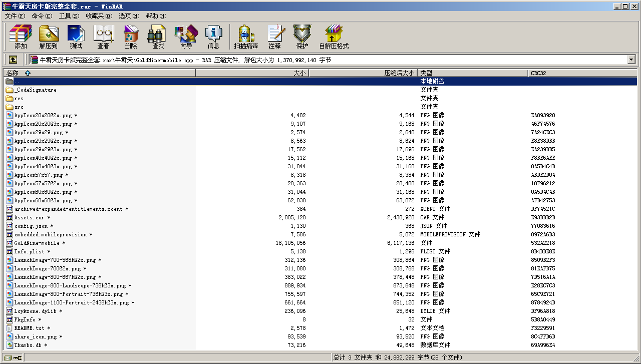
Task: Click the 测试 (Test) archive icon
Action: tap(76, 37)
